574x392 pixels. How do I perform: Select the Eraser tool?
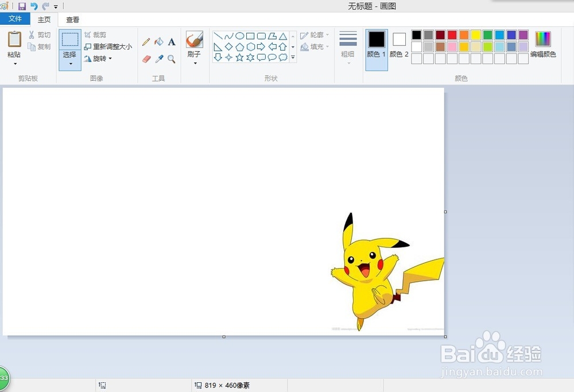click(x=146, y=59)
